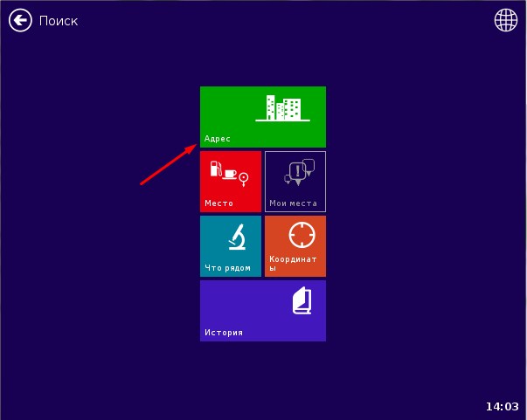Click the back arrow next to Поиск
This screenshot has height=420, width=527.
click(x=20, y=20)
